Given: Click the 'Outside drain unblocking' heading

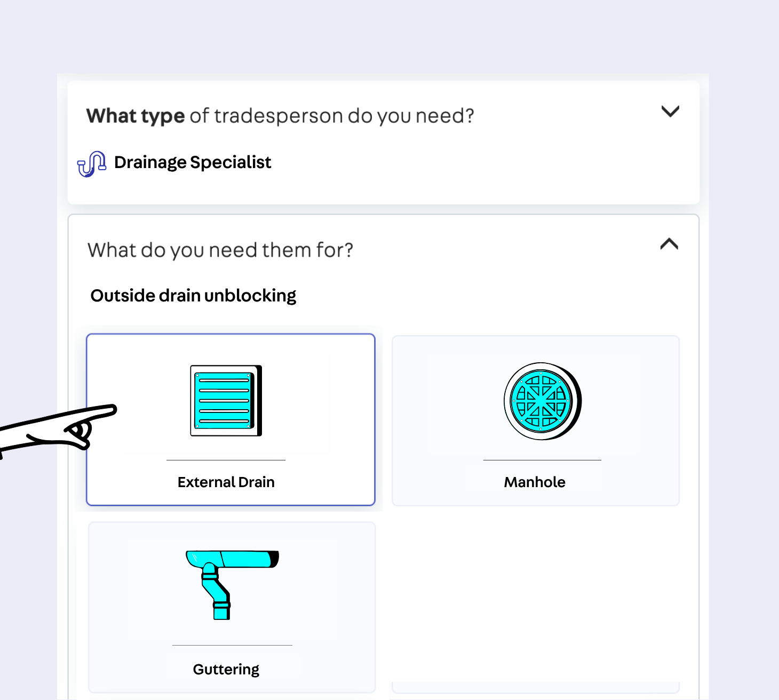Looking at the screenshot, I should coord(193,296).
